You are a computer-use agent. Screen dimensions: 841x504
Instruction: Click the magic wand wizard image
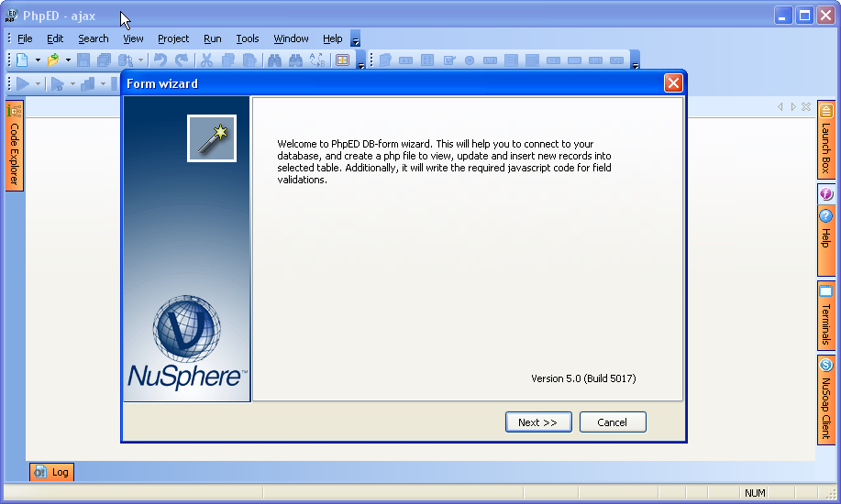[212, 138]
